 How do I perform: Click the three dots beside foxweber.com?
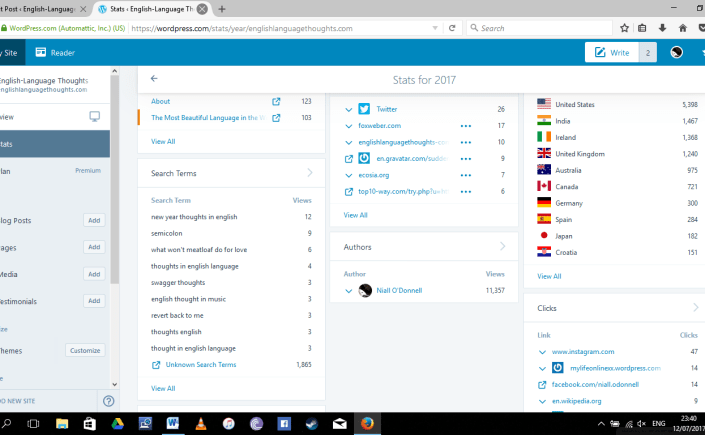465,126
